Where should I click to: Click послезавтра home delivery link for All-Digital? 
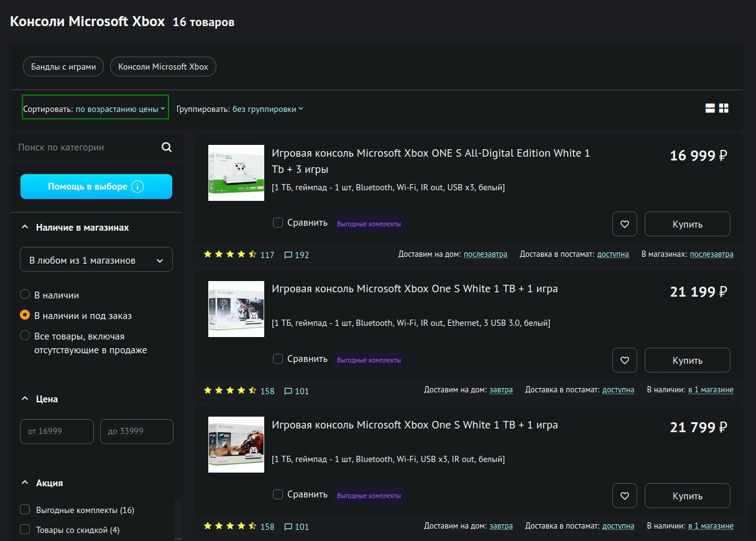point(485,254)
